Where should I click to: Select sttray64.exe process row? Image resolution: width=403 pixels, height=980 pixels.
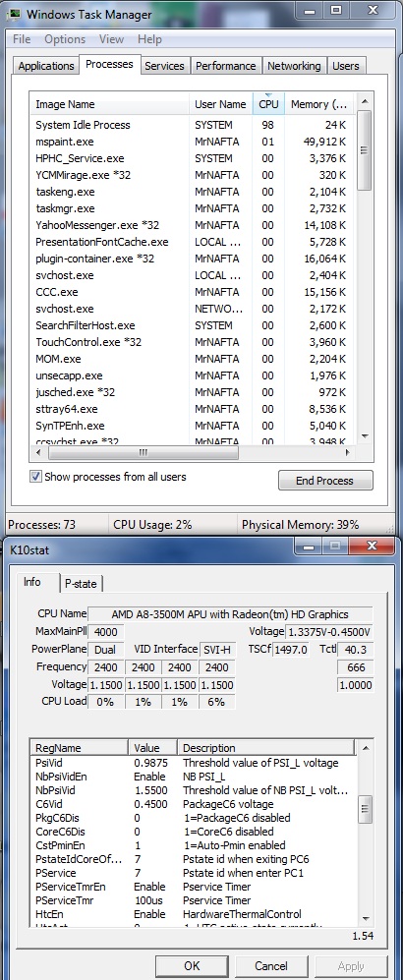pyautogui.click(x=193, y=409)
